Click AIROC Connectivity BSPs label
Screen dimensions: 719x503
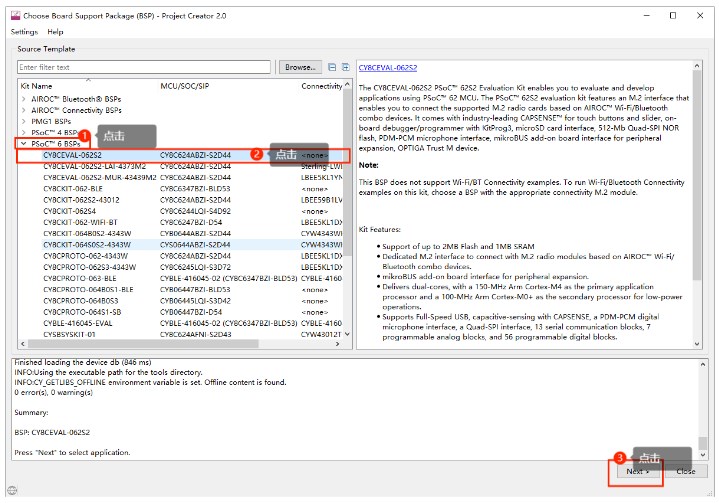(76, 110)
